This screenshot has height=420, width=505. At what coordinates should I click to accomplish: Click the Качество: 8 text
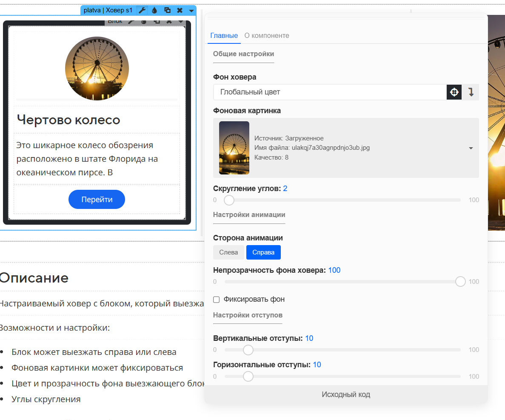coord(271,157)
